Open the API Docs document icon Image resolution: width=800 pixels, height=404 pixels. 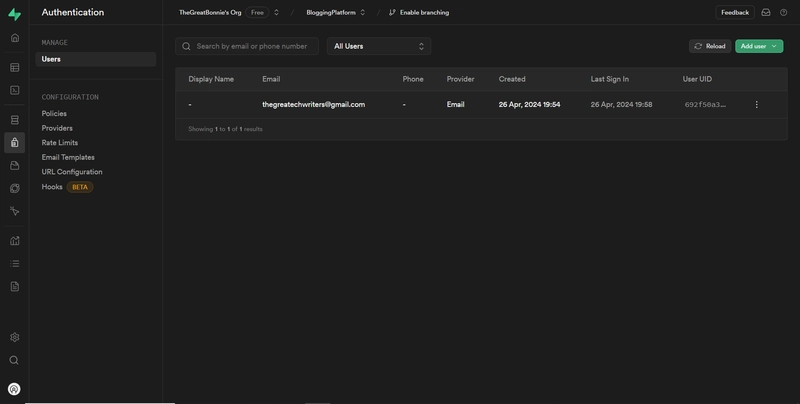coord(15,286)
